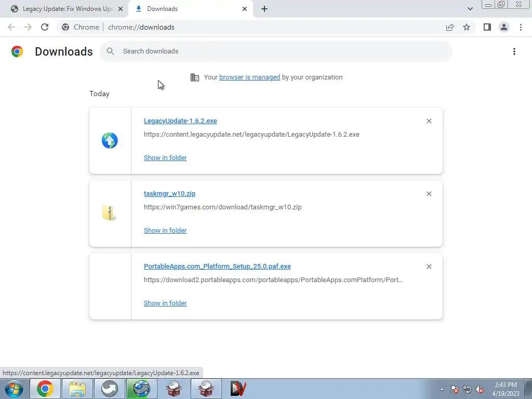Click the 2:43 PM taskbar clock
Viewport: 532px width, 399px height.
pos(506,389)
